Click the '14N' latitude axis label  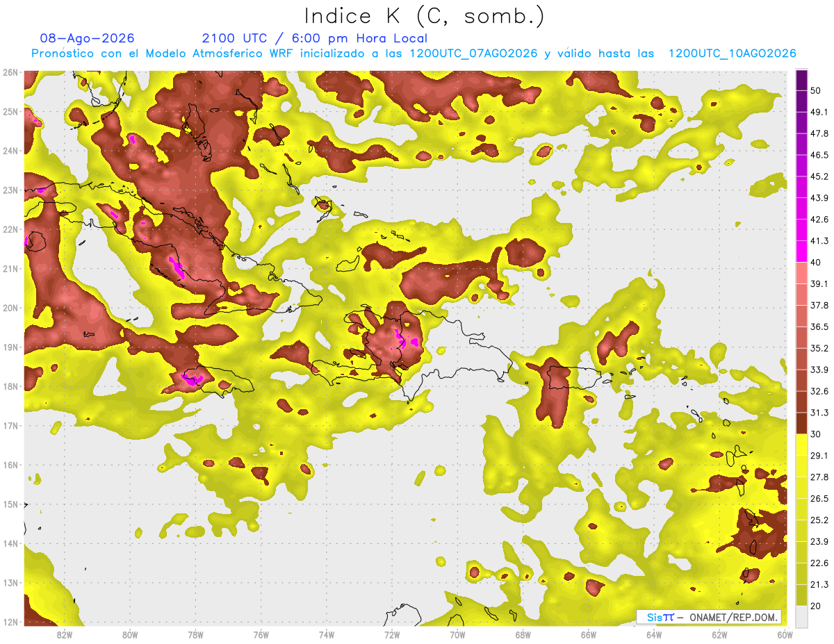click(x=10, y=543)
